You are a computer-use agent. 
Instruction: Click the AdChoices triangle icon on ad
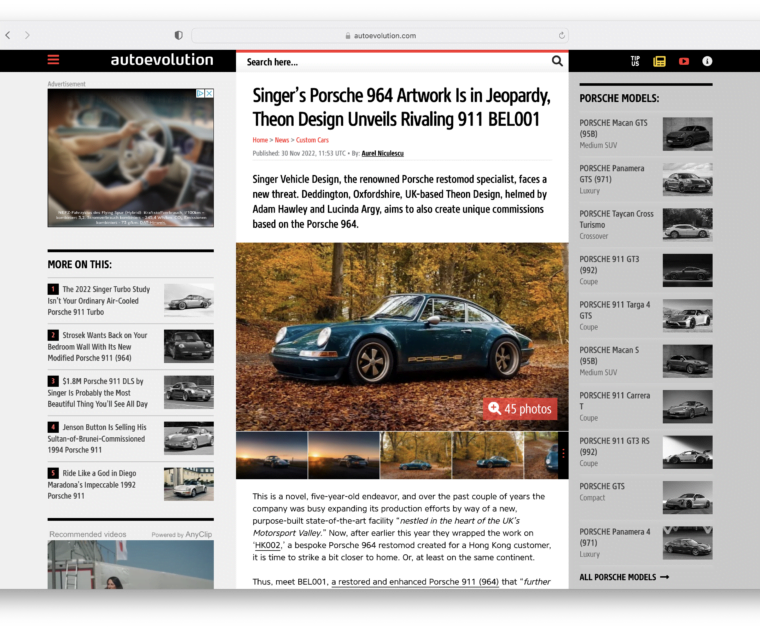point(200,93)
